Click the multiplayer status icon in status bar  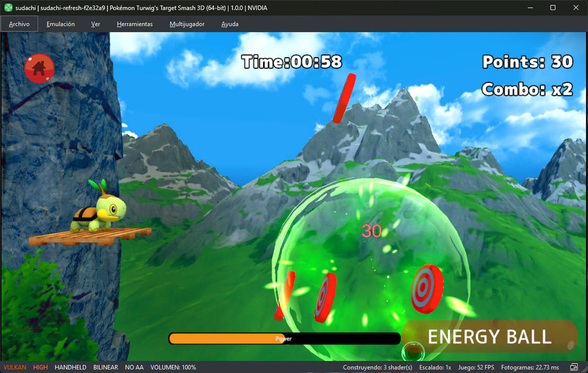[x=574, y=367]
